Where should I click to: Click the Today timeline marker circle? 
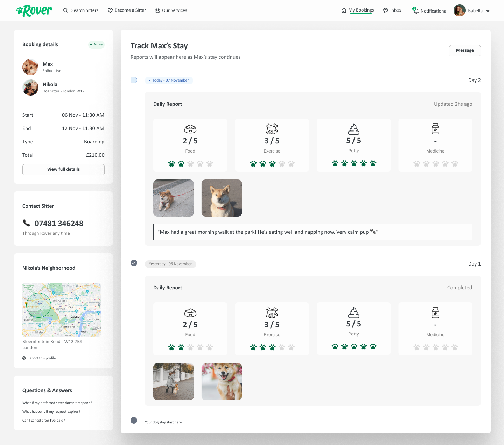coord(134,80)
